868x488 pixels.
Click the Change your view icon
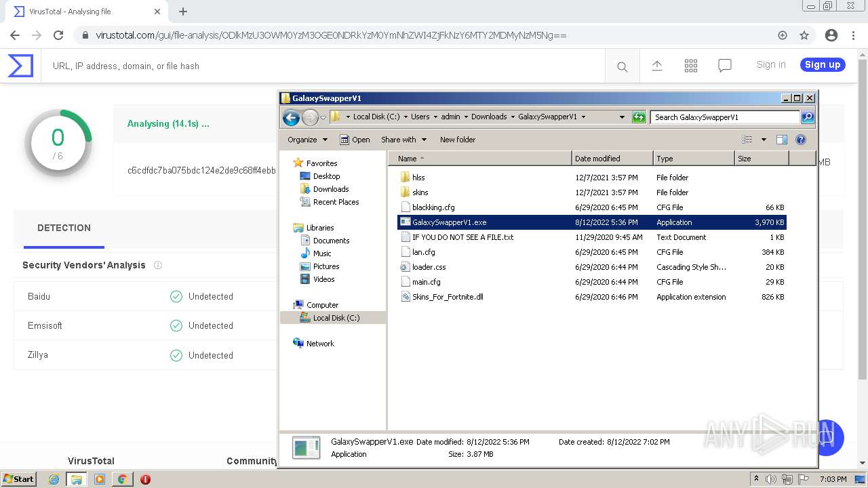(x=747, y=140)
